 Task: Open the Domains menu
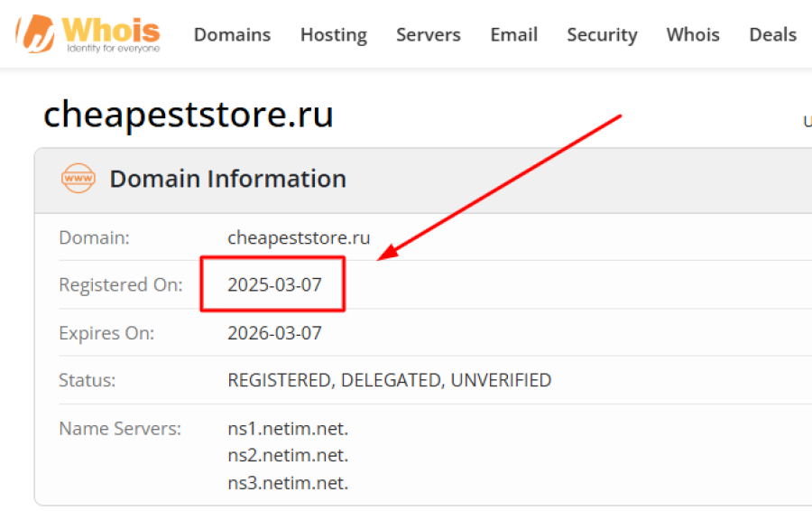pos(232,35)
